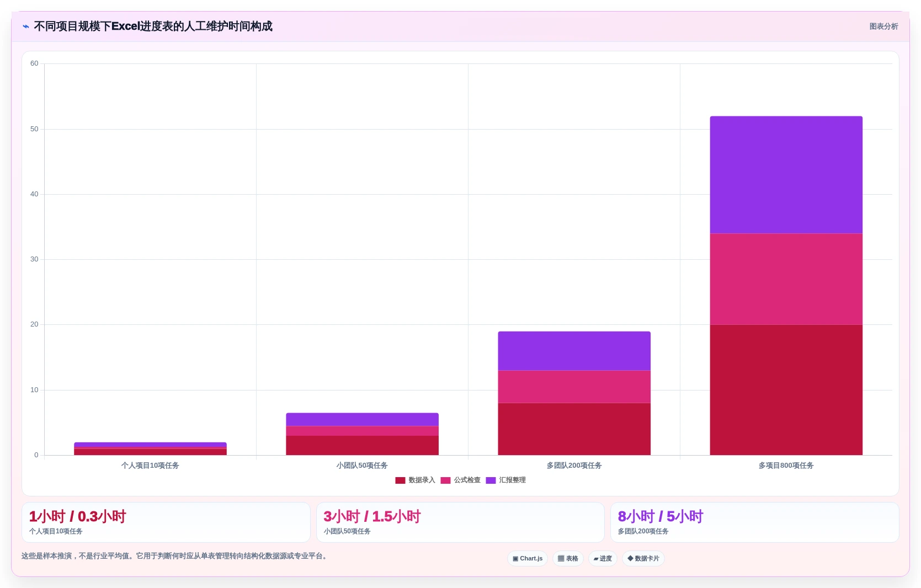Screen dimensions: 921x588
Task: Click 多团队200项任务 caption in third stat card
Action: coord(643,531)
